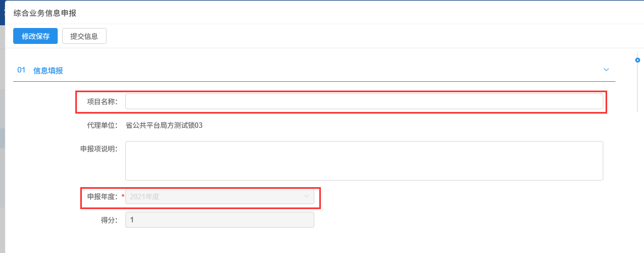Click the 01 section number
This screenshot has width=644, height=253.
[21, 70]
